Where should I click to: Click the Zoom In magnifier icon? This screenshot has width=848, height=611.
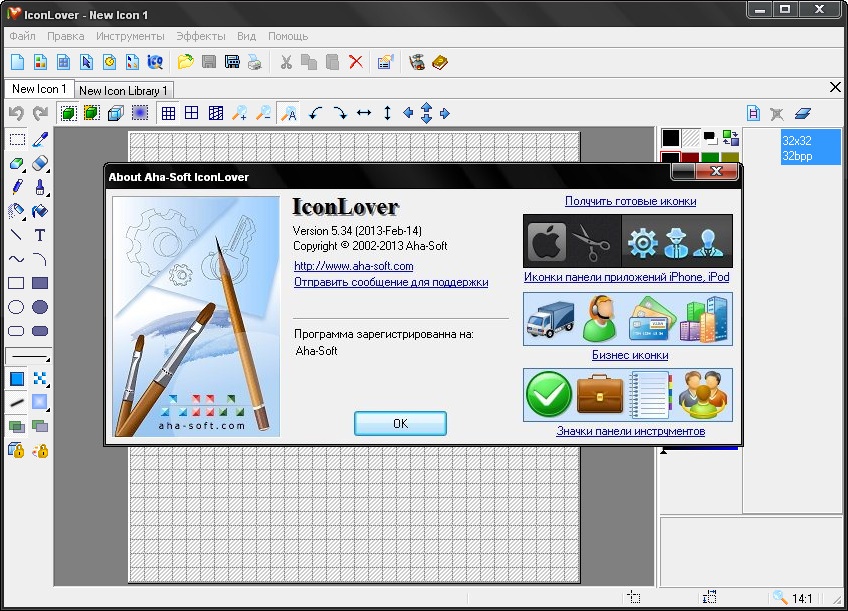tap(240, 114)
